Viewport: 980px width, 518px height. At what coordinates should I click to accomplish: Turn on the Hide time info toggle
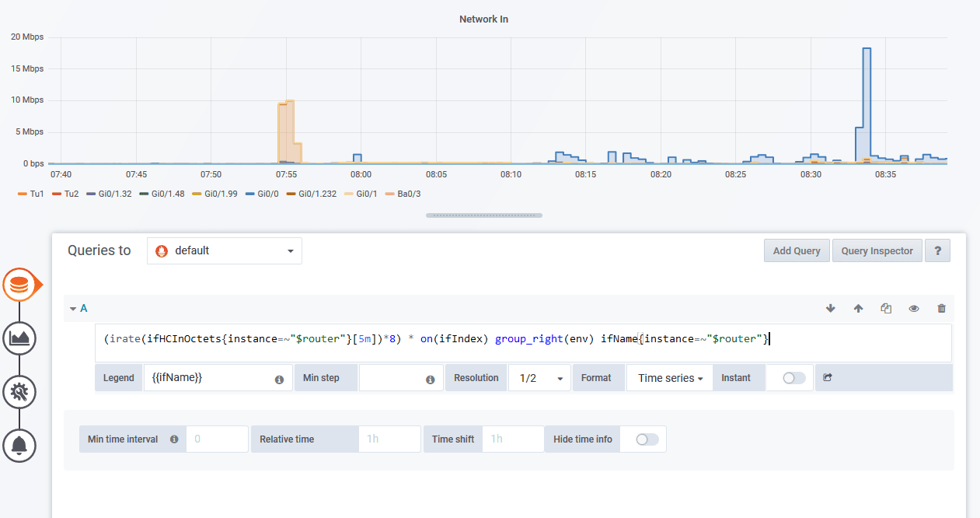pyautogui.click(x=647, y=439)
